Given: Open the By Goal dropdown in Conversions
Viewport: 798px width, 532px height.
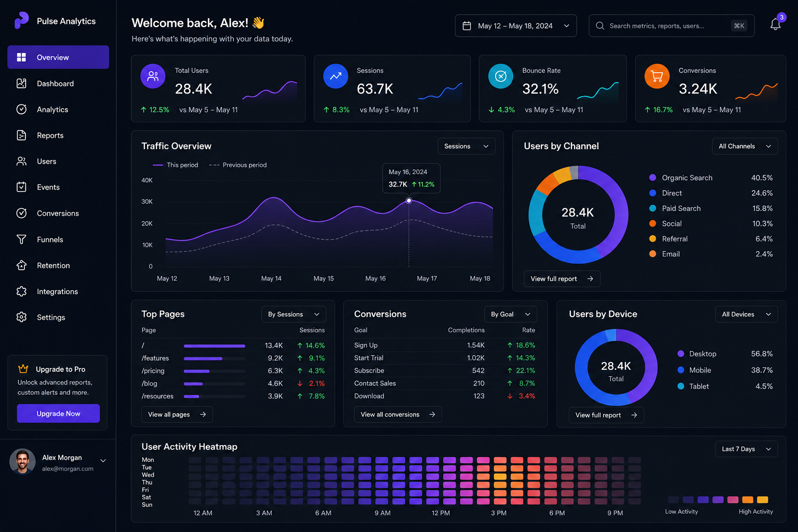Looking at the screenshot, I should click(511, 314).
